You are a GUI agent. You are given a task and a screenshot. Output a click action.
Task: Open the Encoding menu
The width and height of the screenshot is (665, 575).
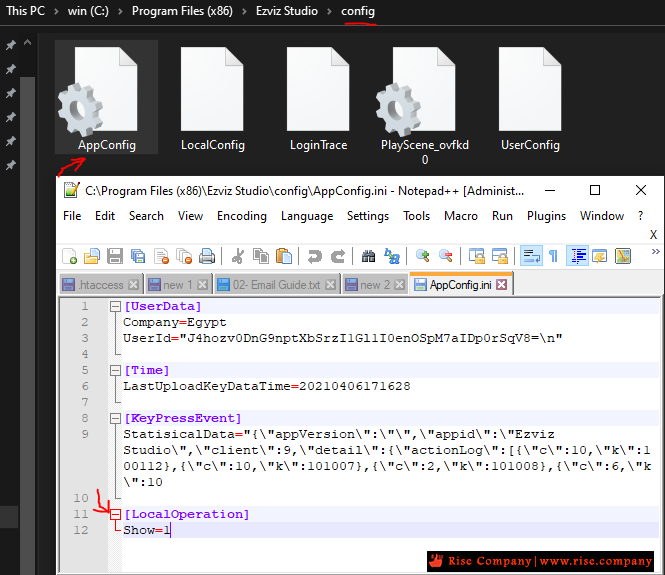point(242,216)
